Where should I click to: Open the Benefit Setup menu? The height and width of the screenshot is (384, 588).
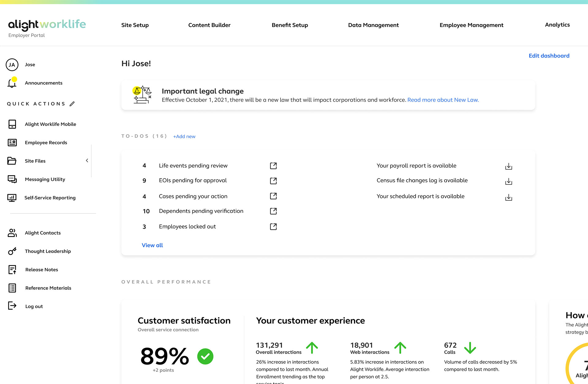click(x=290, y=25)
